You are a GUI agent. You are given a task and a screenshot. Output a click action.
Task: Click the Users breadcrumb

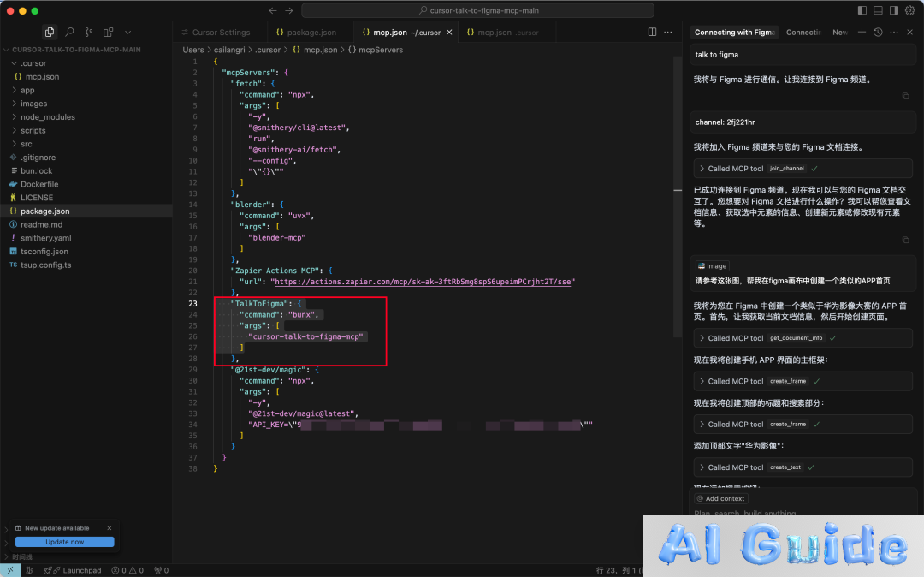(x=193, y=51)
